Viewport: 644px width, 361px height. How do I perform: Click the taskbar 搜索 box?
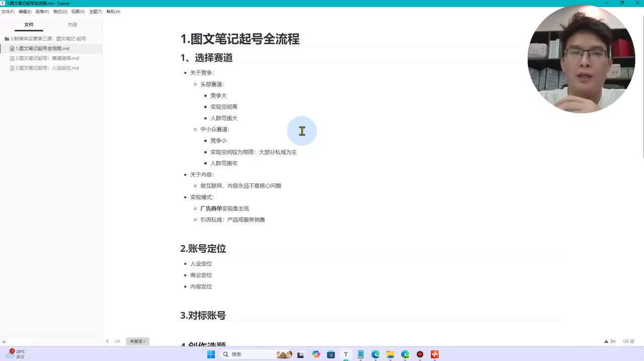[x=257, y=354]
